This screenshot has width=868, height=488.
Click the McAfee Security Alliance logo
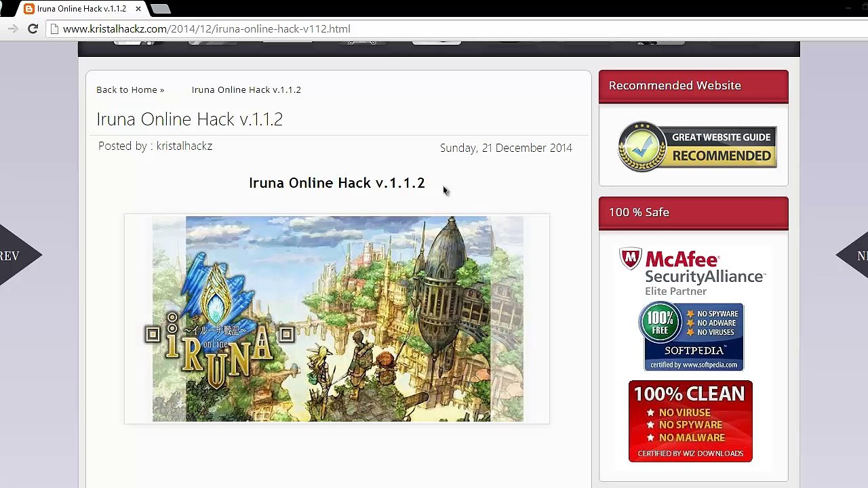pyautogui.click(x=692, y=272)
